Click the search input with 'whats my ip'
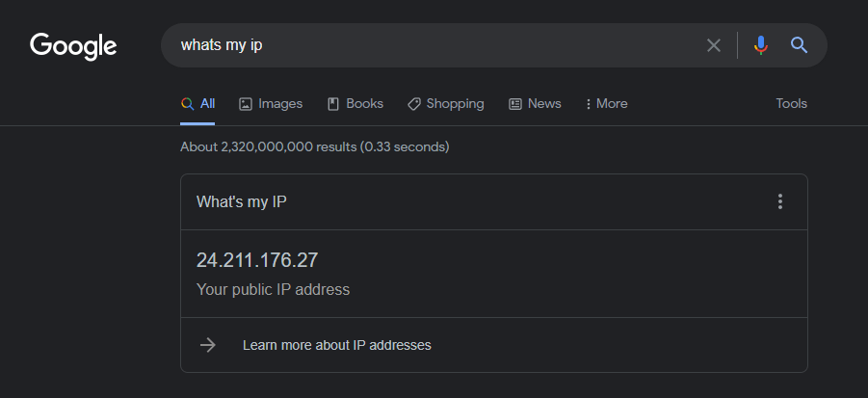 pos(434,45)
